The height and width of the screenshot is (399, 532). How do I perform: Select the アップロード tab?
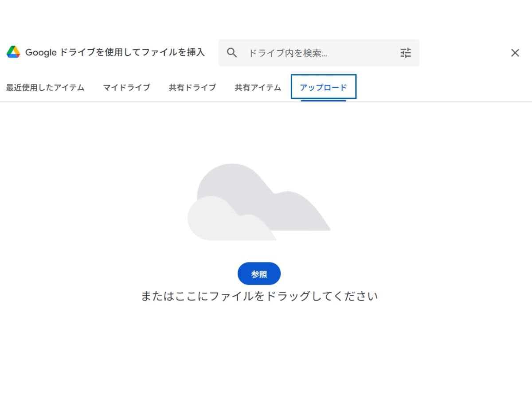click(323, 87)
